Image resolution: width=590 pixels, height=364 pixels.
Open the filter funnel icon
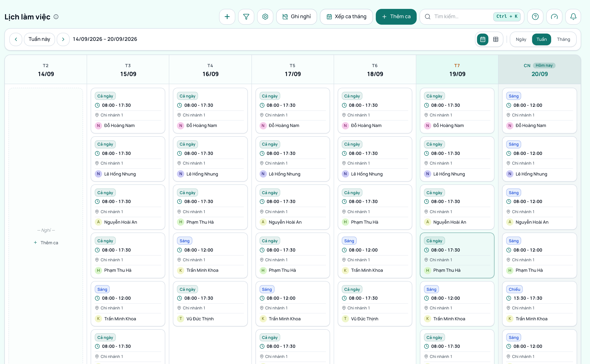tap(246, 17)
